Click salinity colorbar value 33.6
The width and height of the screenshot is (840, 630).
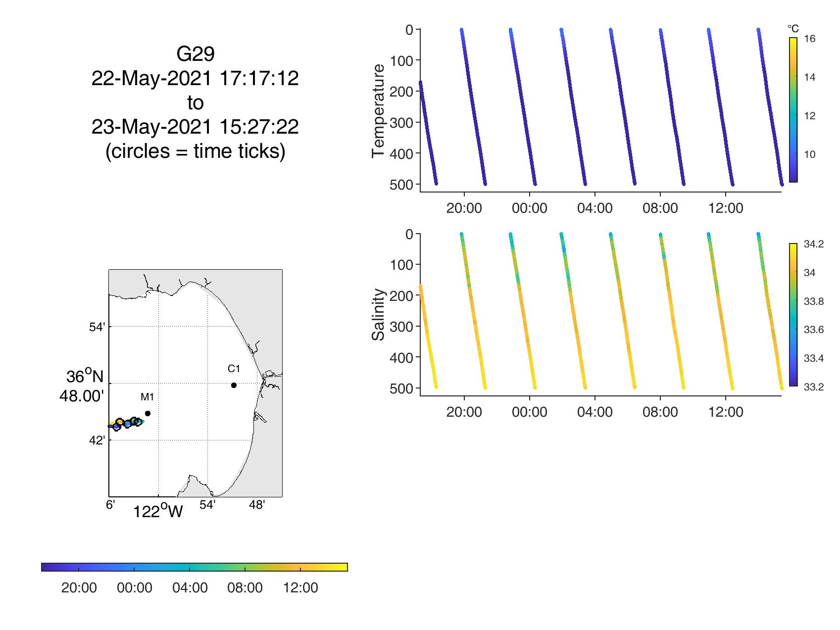(813, 330)
